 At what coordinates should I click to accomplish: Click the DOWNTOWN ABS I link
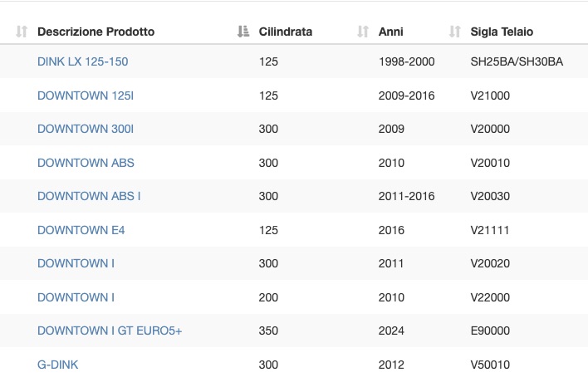pyautogui.click(x=89, y=196)
